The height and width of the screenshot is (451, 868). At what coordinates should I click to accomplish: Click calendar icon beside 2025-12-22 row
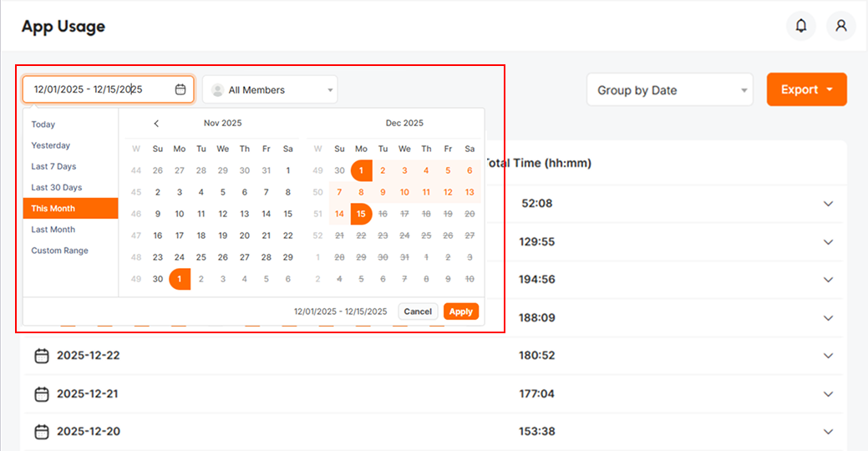(x=42, y=356)
